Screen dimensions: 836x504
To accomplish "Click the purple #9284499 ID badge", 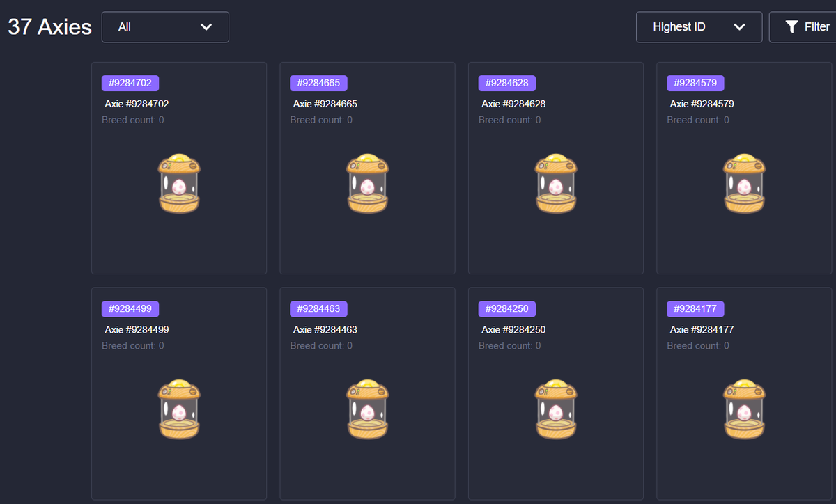I will tap(130, 309).
